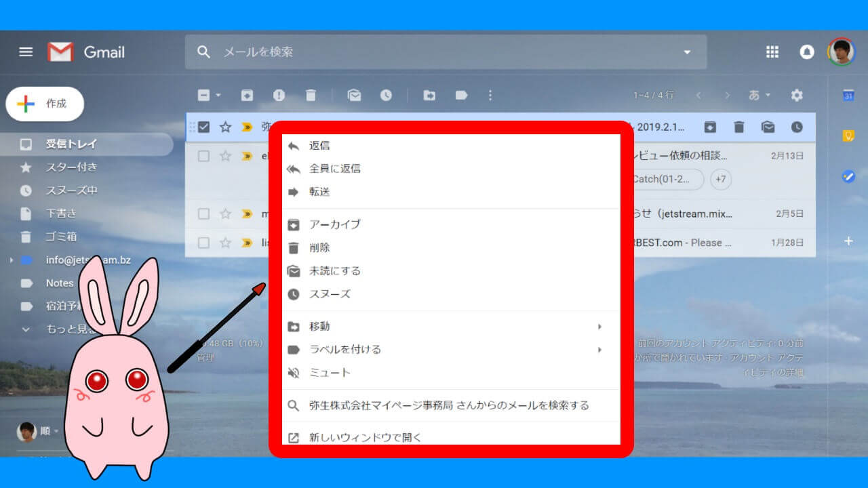The height and width of the screenshot is (488, 868).
Task: Click the labels icon in the toolbar
Action: (462, 95)
